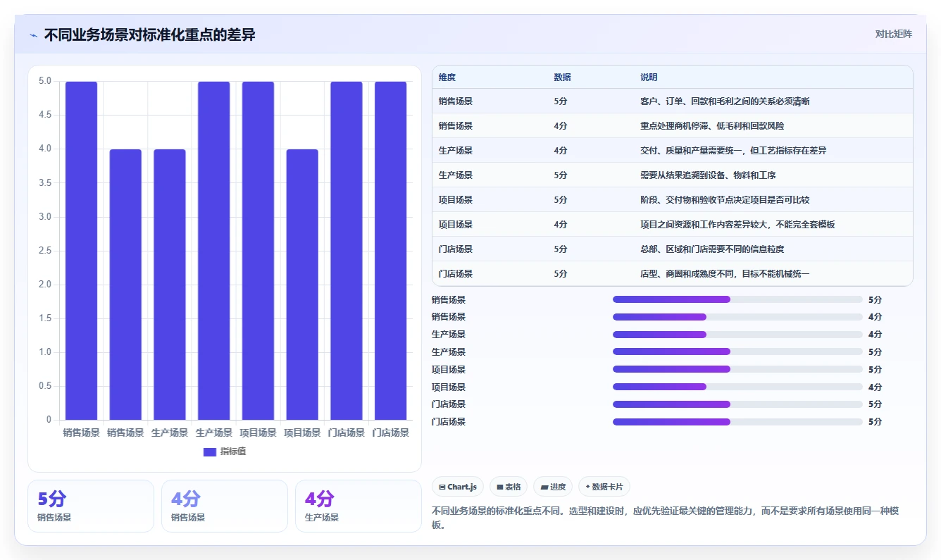941x560 pixels.
Task: Select the 数据卡片 tag
Action: pyautogui.click(x=604, y=487)
